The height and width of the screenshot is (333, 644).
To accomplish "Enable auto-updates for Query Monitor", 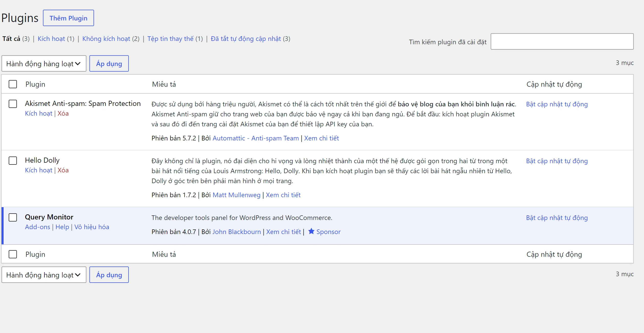I will tap(557, 218).
